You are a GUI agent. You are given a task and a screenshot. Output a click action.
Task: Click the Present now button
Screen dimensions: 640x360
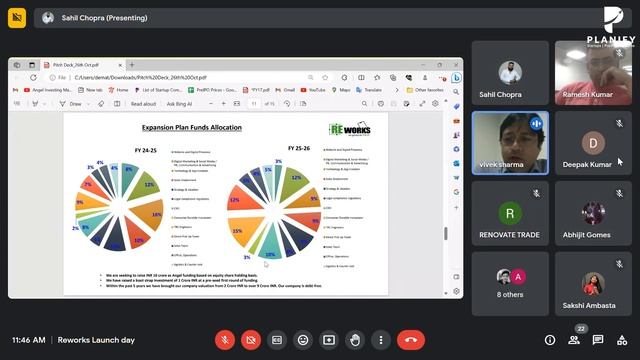(x=329, y=340)
